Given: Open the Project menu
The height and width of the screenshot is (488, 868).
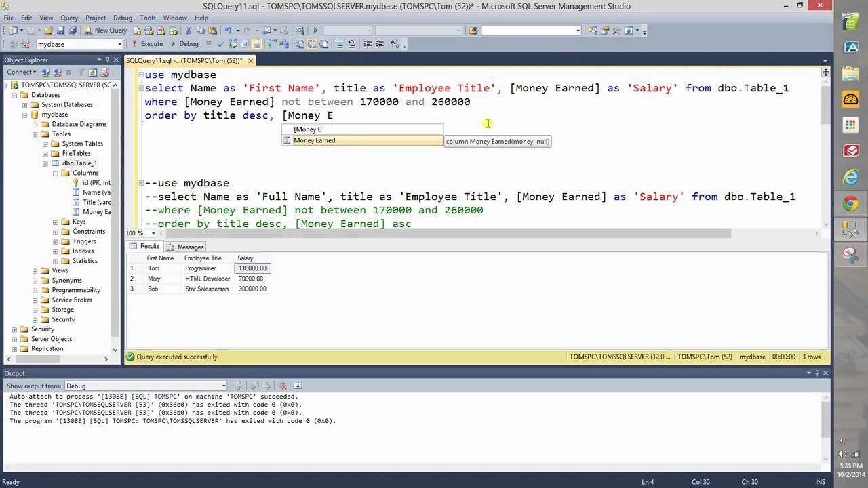Looking at the screenshot, I should coord(96,18).
